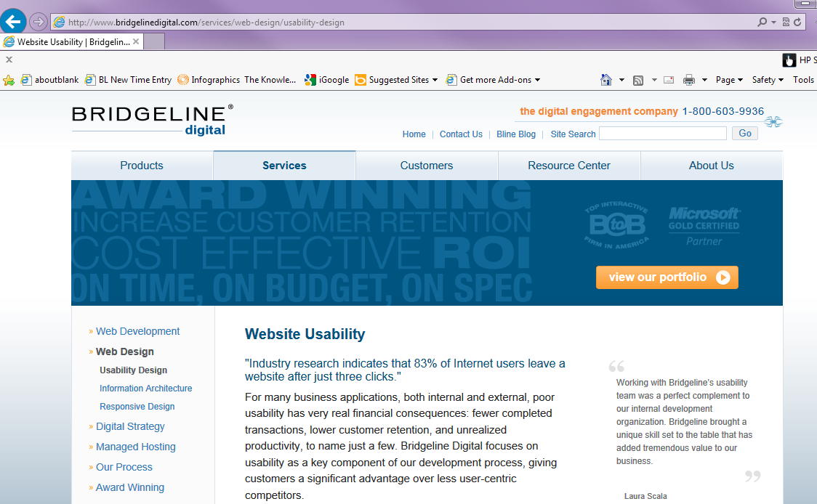Open Managed Hosting in the sidebar
Image resolution: width=817 pixels, height=504 pixels.
(x=135, y=447)
